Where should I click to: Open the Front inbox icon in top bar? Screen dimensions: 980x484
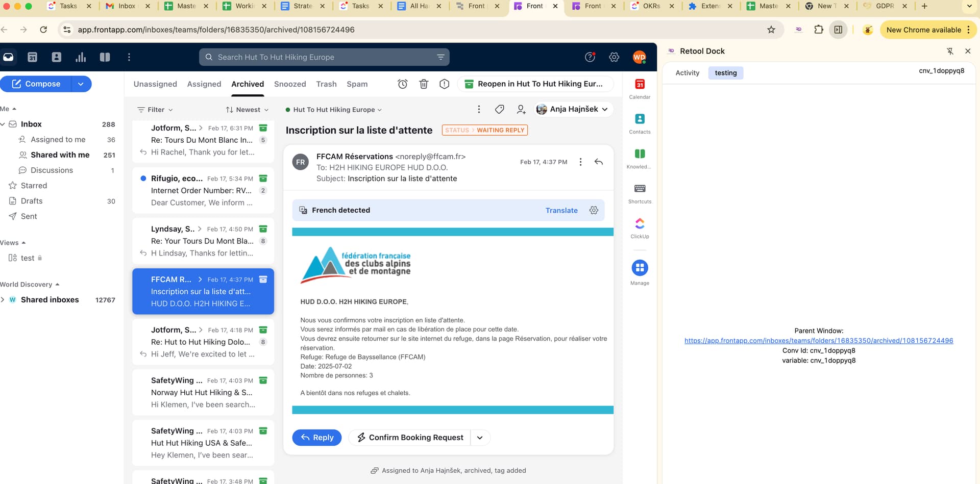[9, 57]
